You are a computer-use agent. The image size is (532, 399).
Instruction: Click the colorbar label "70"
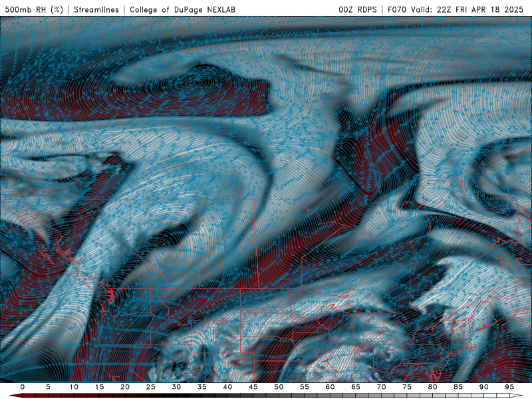coord(381,387)
